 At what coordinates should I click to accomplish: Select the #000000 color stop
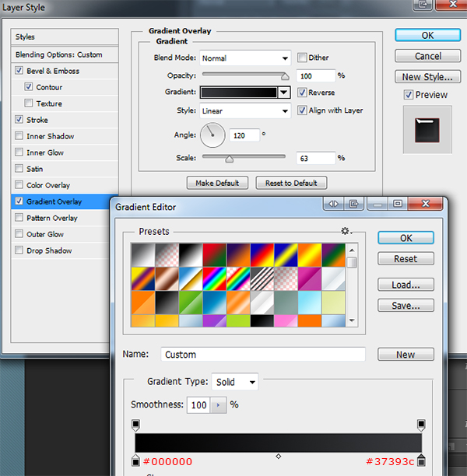point(135,460)
